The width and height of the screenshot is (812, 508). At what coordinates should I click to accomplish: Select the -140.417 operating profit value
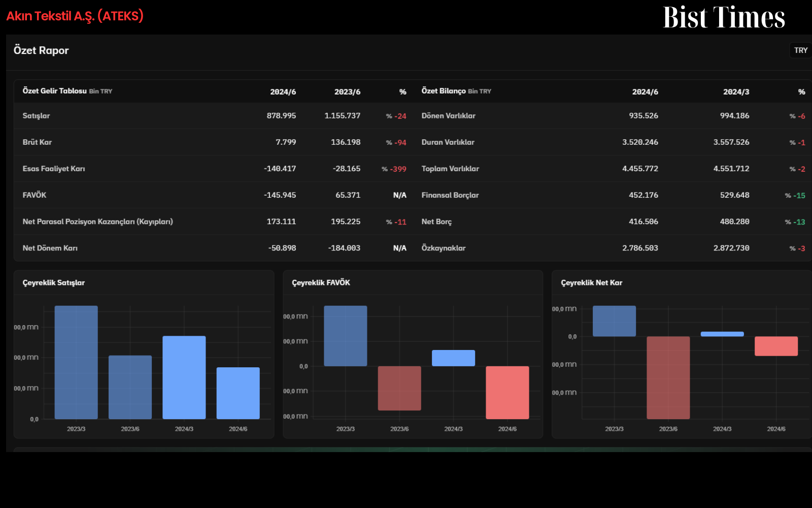(x=280, y=169)
